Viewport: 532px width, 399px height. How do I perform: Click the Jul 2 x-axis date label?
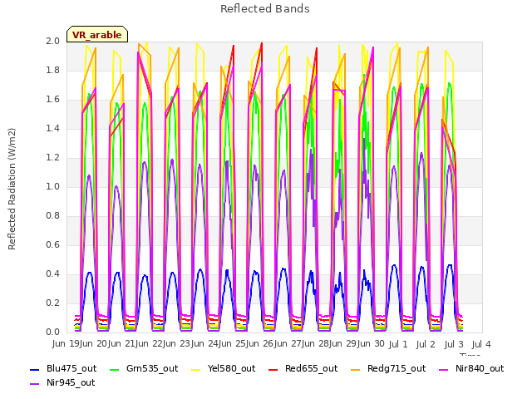[426, 344]
